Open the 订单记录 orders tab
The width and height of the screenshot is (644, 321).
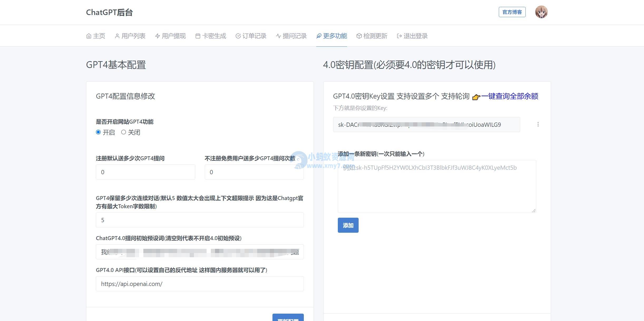tap(251, 36)
